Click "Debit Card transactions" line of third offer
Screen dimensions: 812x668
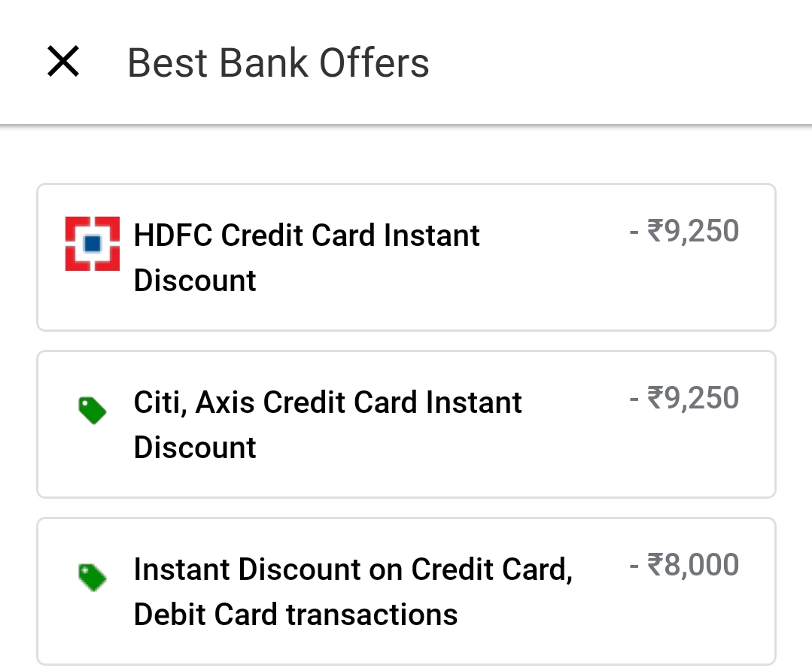(296, 615)
